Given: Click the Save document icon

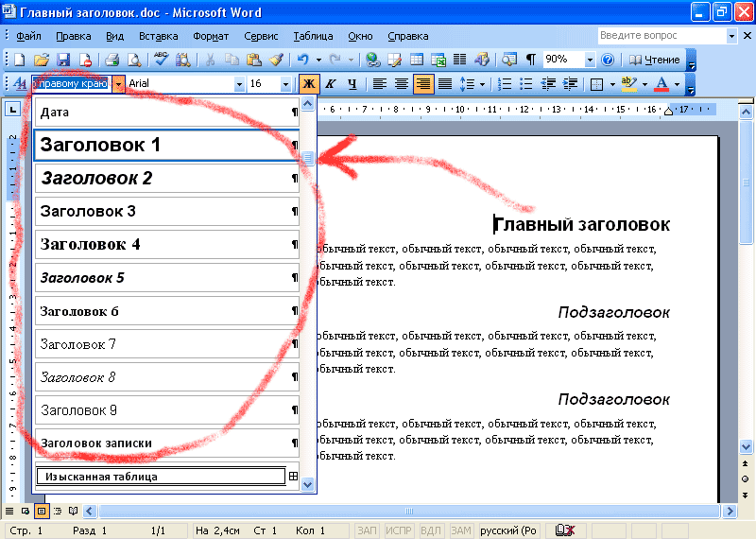Looking at the screenshot, I should coord(63,60).
